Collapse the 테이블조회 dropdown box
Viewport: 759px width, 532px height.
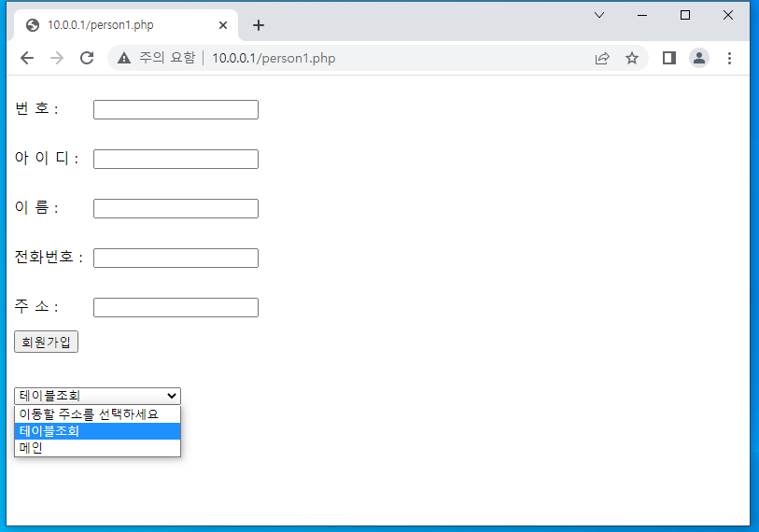97,396
